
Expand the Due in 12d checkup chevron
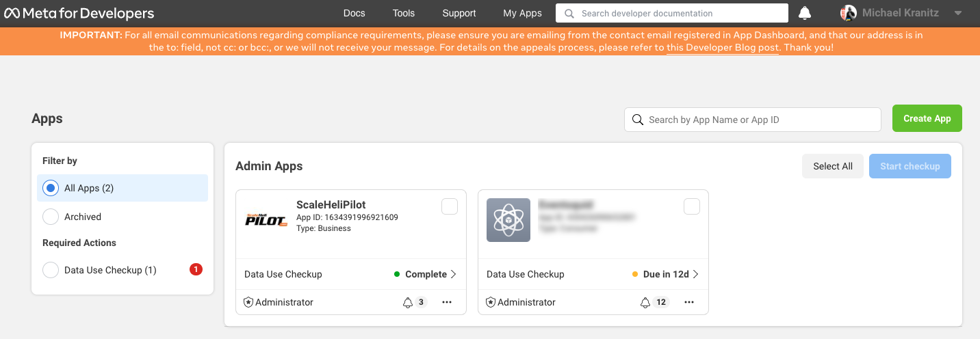click(x=695, y=274)
